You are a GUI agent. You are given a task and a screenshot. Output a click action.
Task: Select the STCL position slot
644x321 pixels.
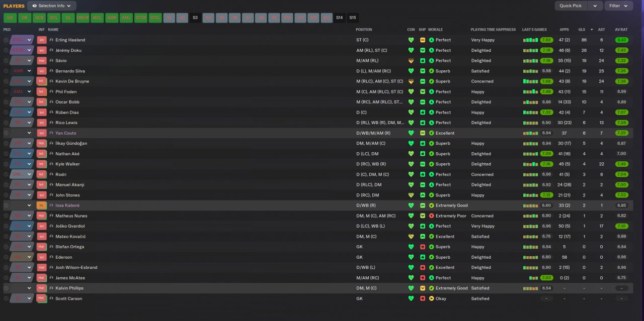click(155, 18)
